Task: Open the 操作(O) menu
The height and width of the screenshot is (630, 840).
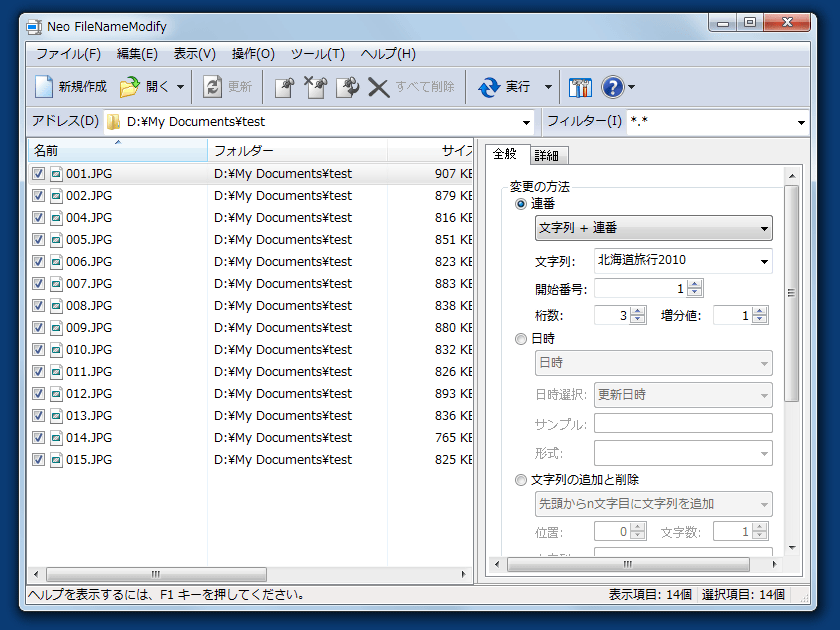Action: point(253,54)
